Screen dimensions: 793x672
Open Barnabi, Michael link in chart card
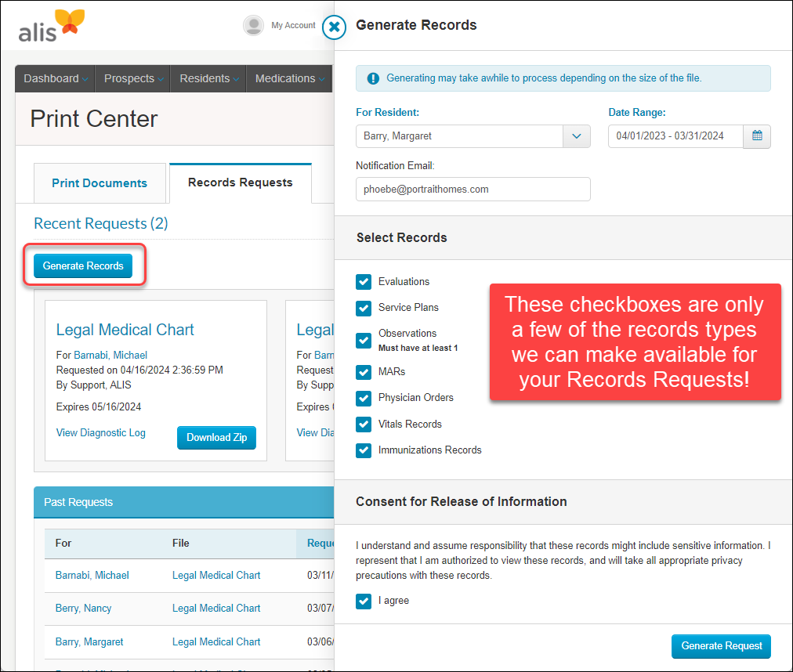coord(110,356)
